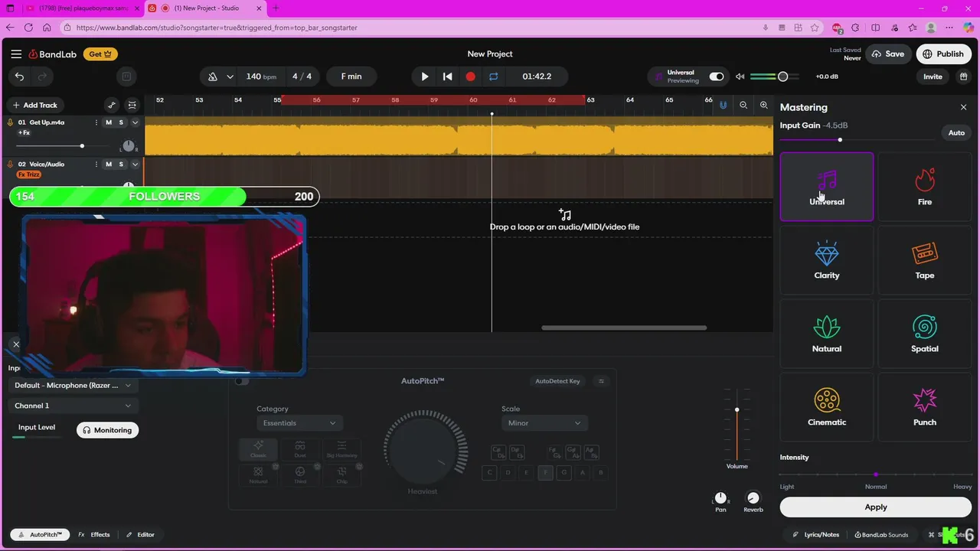Viewport: 980px width, 551px height.
Task: Toggle the Monitoring headphones button
Action: tap(107, 430)
